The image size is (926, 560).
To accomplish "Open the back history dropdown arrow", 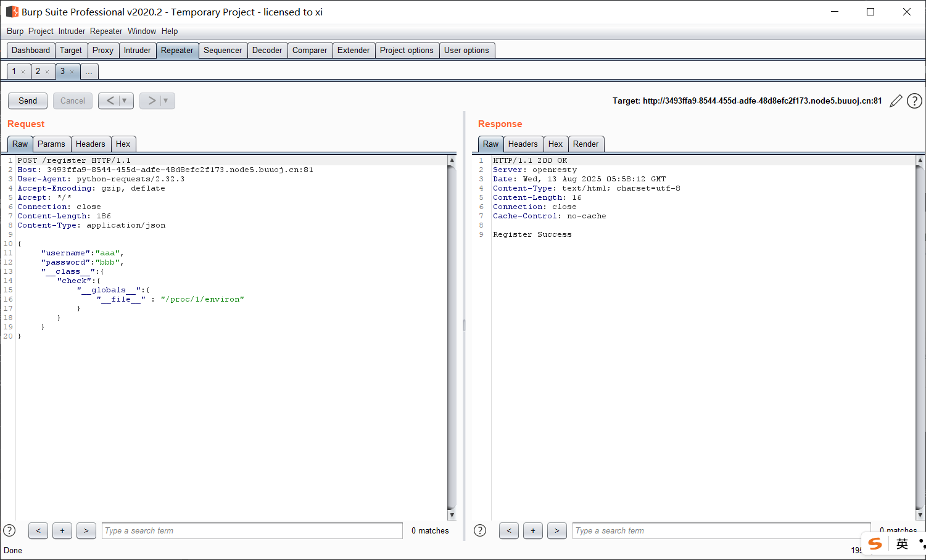I will click(125, 101).
